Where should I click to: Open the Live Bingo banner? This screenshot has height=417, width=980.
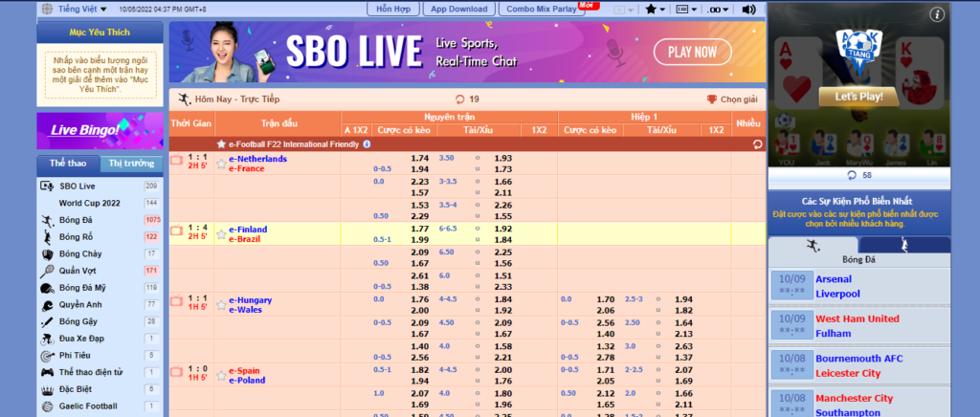(x=100, y=130)
